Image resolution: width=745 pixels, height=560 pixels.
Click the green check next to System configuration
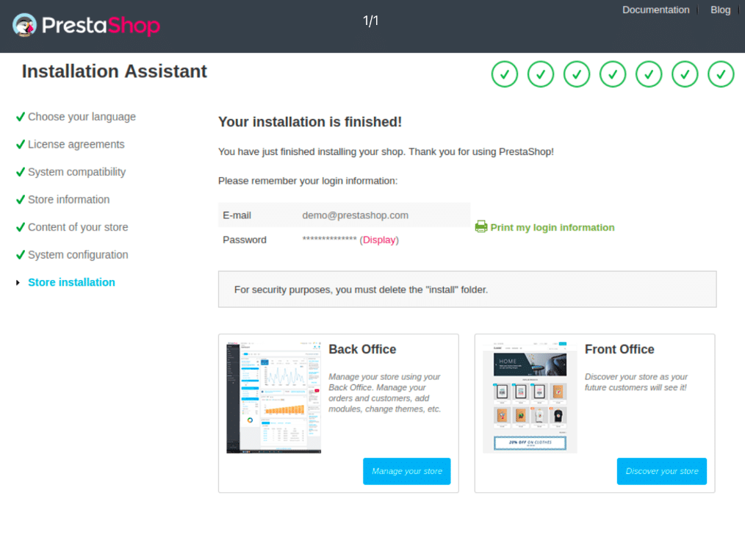pyautogui.click(x=21, y=254)
